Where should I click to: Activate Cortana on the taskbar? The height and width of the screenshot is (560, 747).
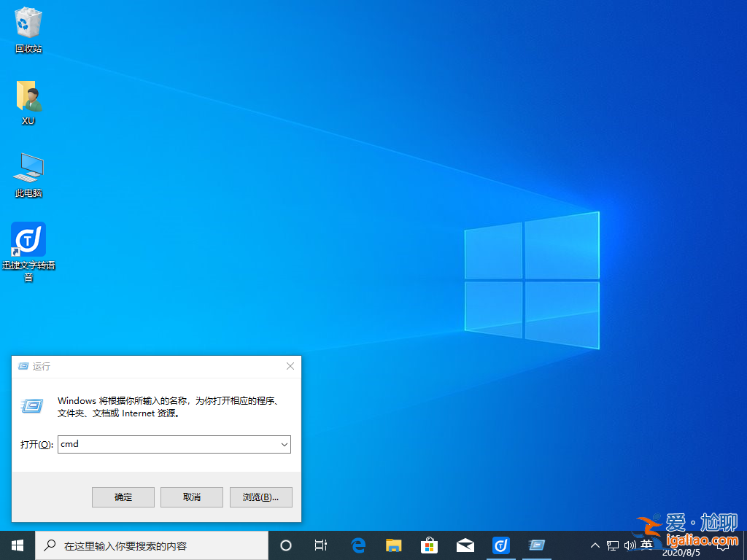pos(285,545)
